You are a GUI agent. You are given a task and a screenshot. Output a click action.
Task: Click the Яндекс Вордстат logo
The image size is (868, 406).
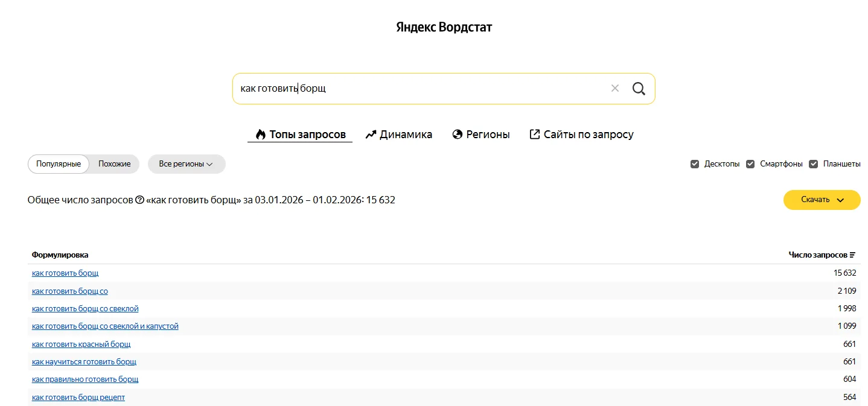(x=444, y=27)
